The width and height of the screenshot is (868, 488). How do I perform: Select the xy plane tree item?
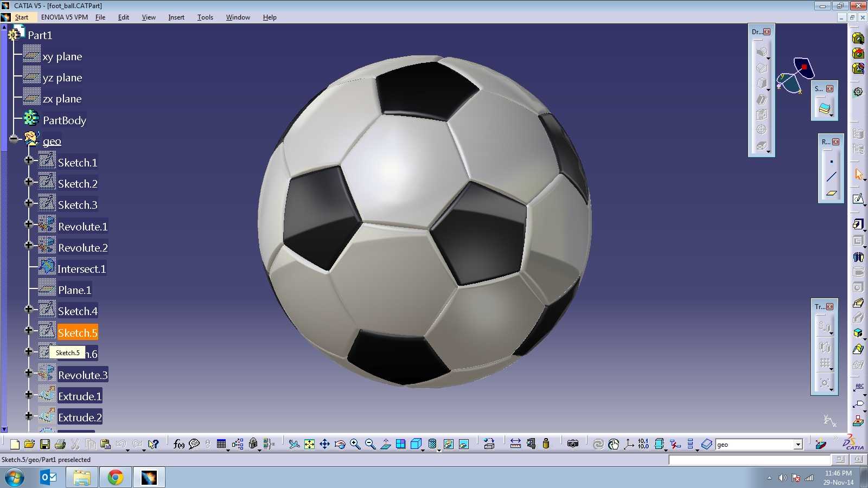62,56
